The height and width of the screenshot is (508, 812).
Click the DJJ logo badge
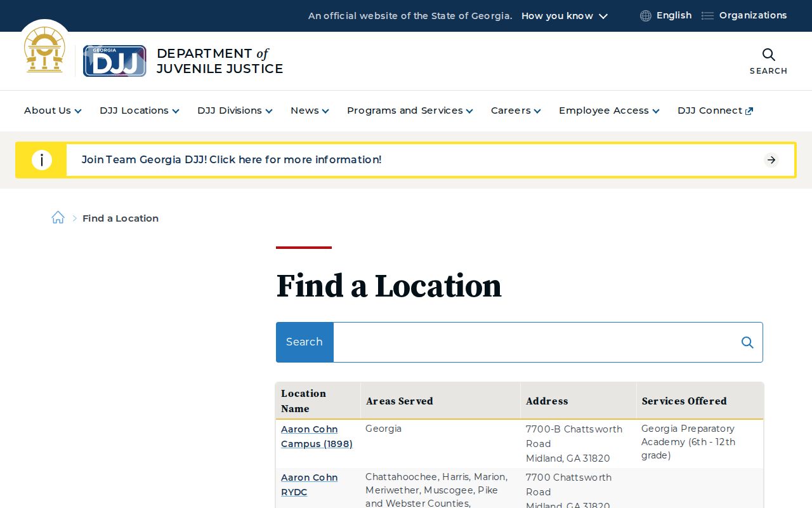tap(115, 61)
